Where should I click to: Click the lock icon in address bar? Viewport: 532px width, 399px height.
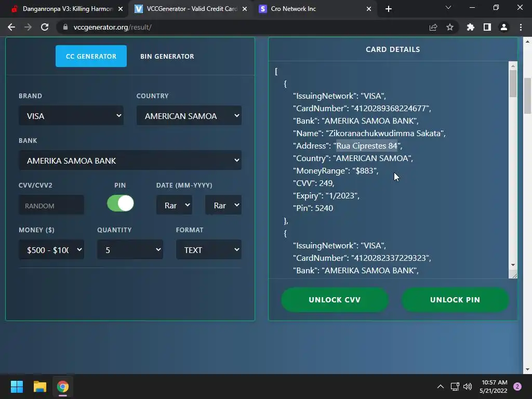65,27
